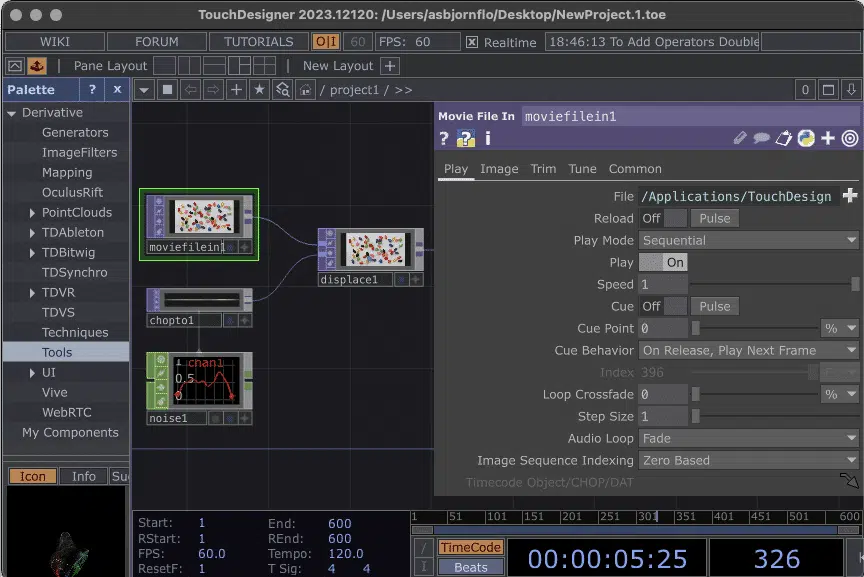864x577 pixels.
Task: Click the pencil edit icon in parameters
Action: (740, 138)
